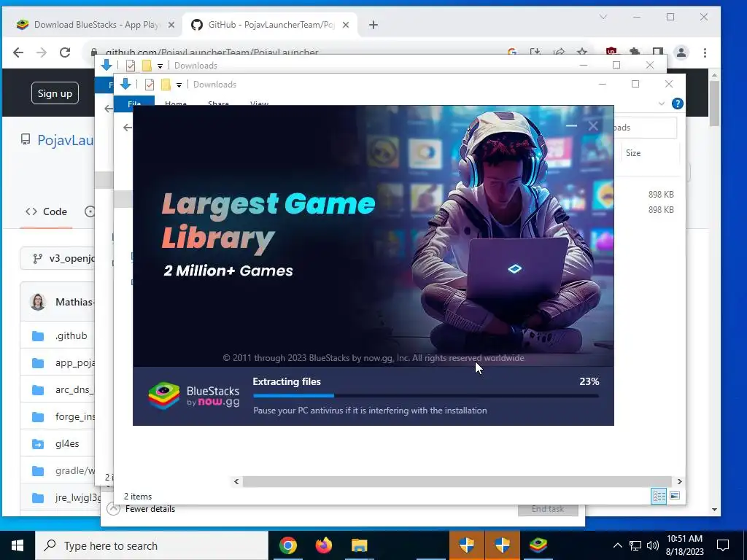
Task: Open Chrome's Extensions puzzle icon
Action: point(634,51)
